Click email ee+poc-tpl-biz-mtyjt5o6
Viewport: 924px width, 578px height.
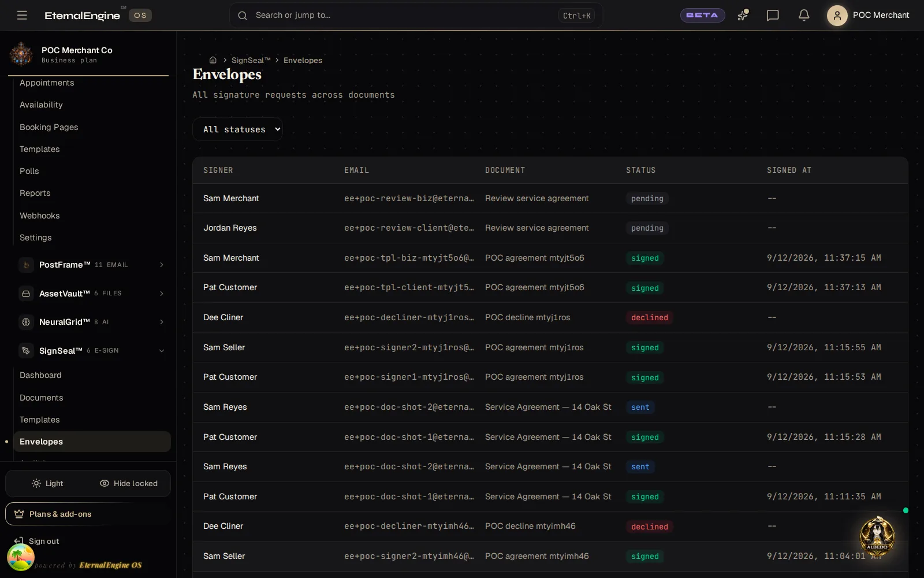pyautogui.click(x=409, y=258)
